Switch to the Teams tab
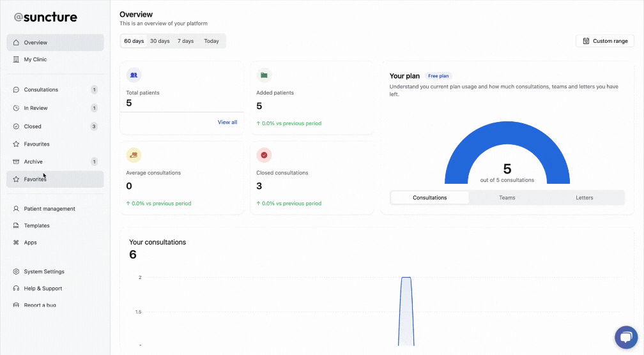This screenshot has width=644, height=355. tap(507, 198)
